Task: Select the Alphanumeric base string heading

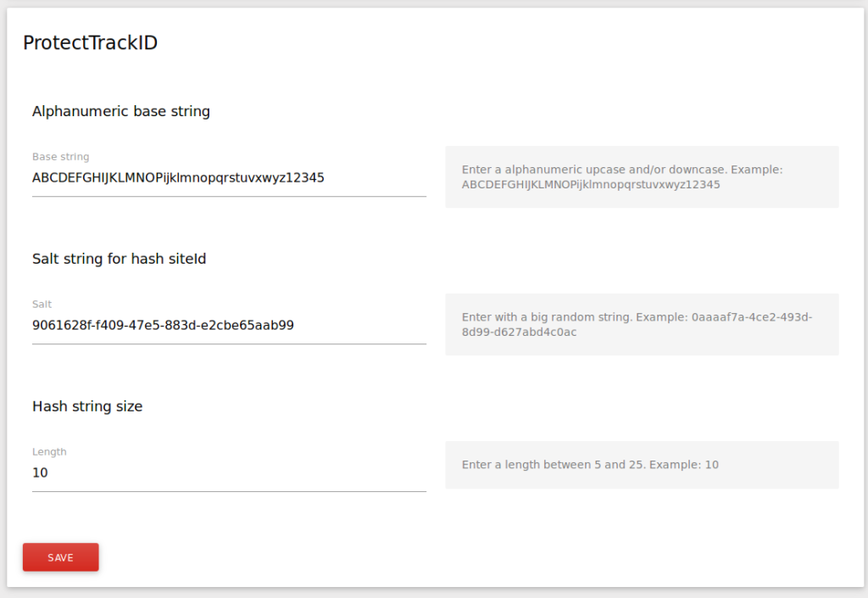Action: pyautogui.click(x=120, y=111)
